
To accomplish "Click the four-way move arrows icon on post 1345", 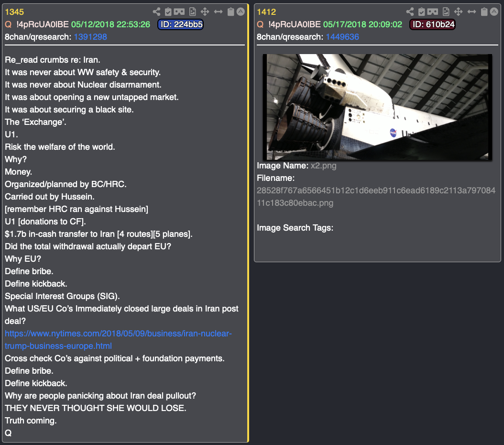I will coord(205,12).
